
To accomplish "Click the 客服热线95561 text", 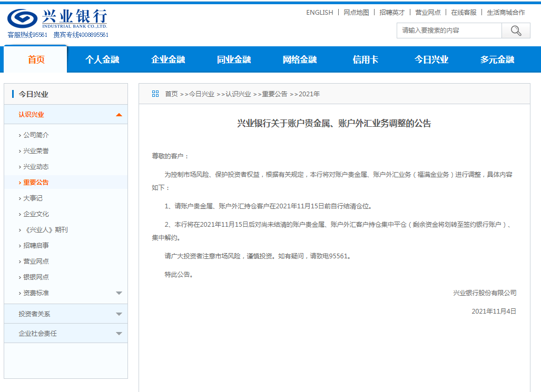I will tap(27, 35).
